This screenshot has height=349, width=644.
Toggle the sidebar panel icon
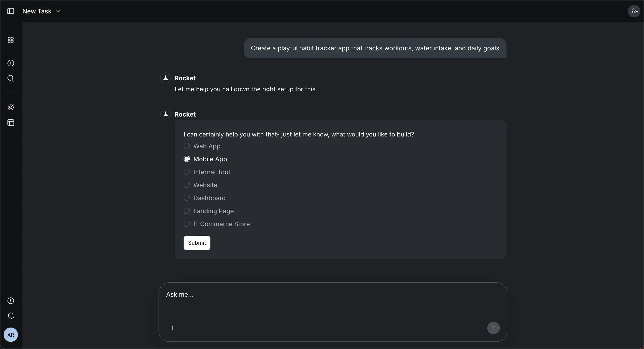point(11,11)
